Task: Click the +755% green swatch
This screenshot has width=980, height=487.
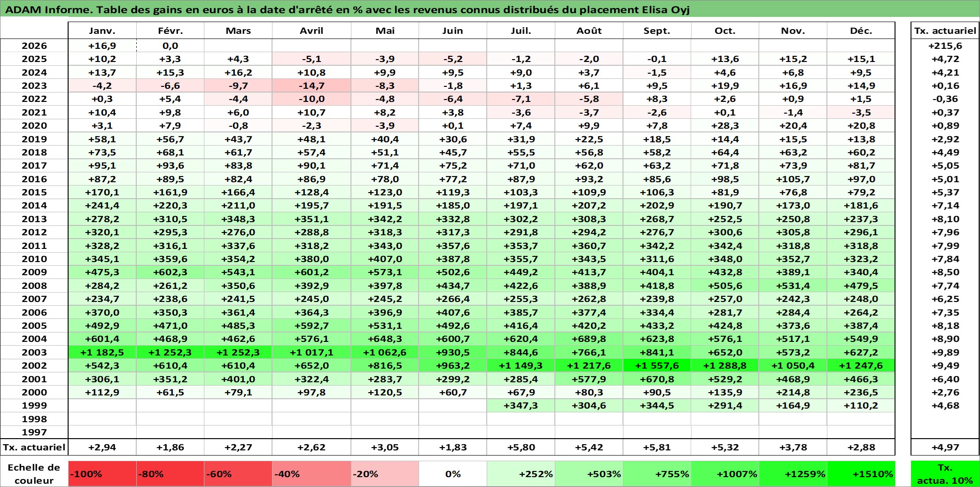Action: pyautogui.click(x=657, y=474)
